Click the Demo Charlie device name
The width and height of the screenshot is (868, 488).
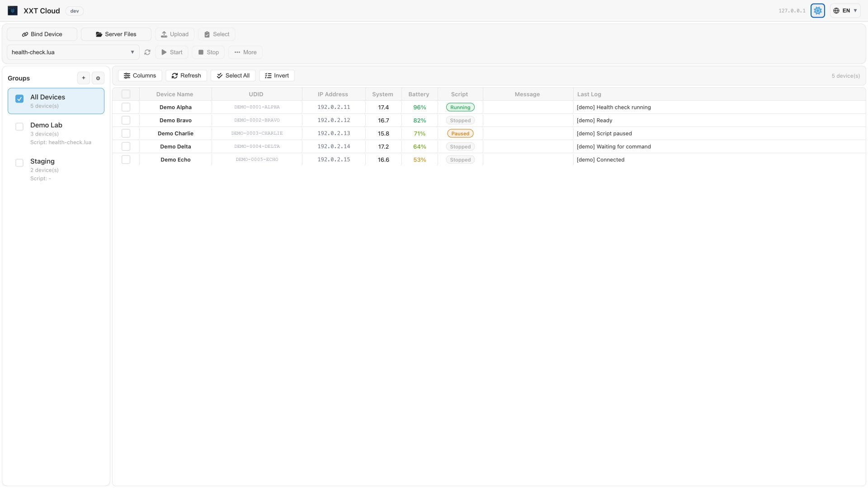coord(175,134)
